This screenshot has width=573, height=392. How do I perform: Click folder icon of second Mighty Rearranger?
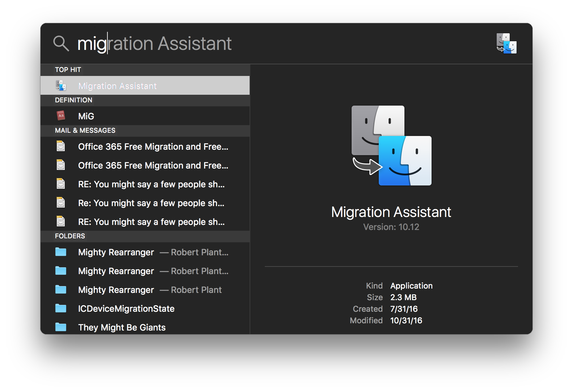tap(61, 270)
